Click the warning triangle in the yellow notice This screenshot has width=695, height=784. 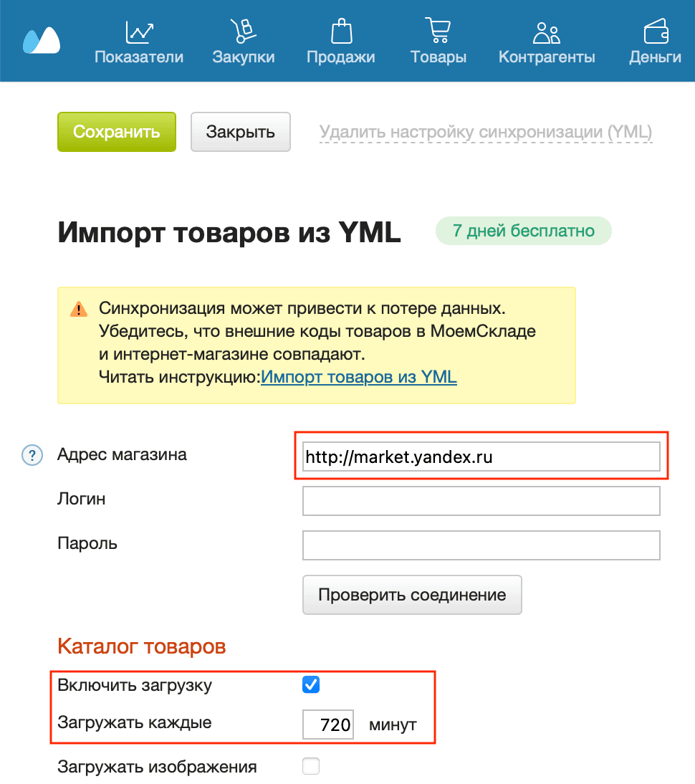click(x=77, y=311)
